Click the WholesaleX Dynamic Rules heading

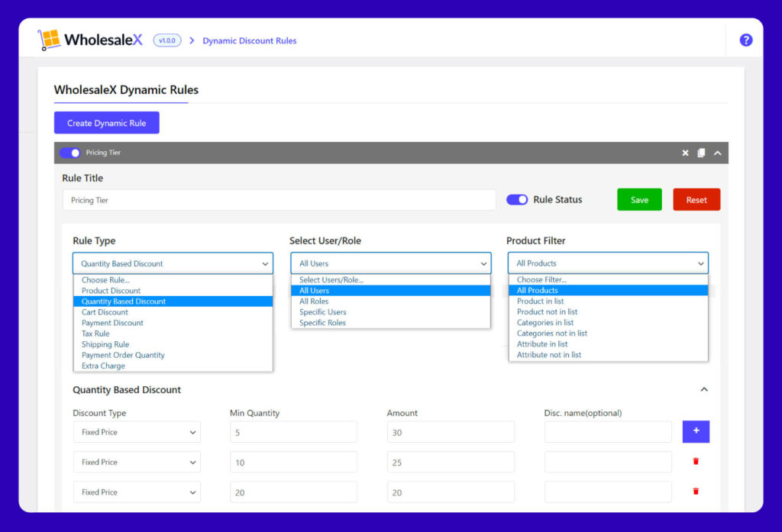[x=126, y=90]
